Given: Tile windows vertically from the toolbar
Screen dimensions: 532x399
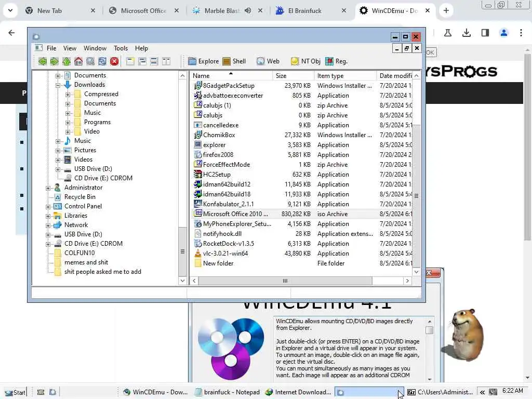Looking at the screenshot, I should tap(166, 61).
